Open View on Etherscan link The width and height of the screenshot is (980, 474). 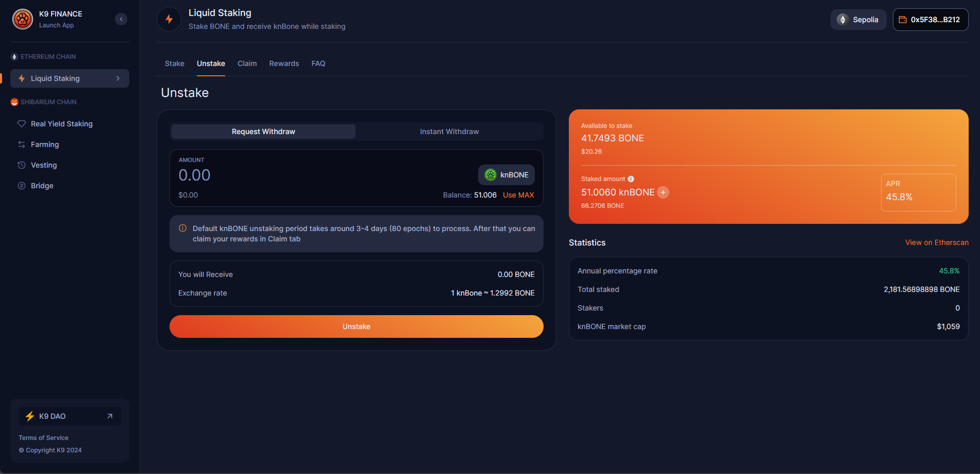point(936,242)
